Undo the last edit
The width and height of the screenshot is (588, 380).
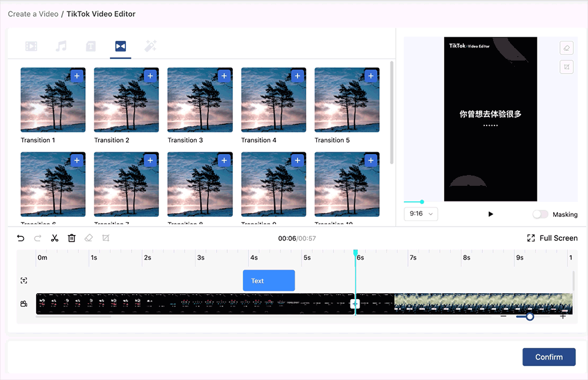tap(21, 238)
